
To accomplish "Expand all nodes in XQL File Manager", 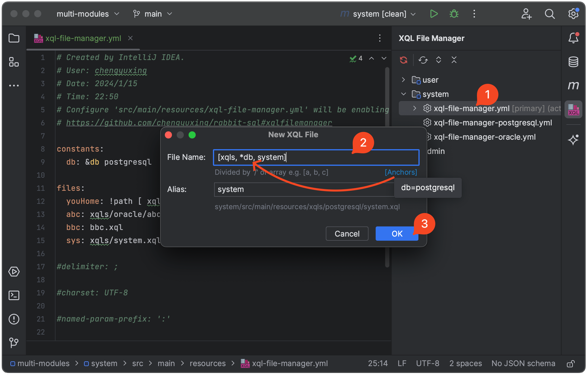I will pyautogui.click(x=439, y=60).
